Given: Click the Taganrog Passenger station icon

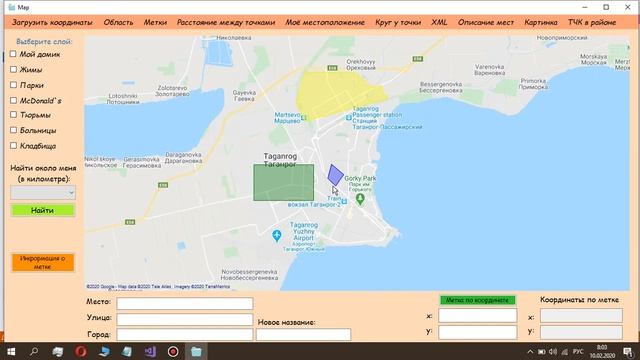Looking at the screenshot, I should tap(349, 118).
